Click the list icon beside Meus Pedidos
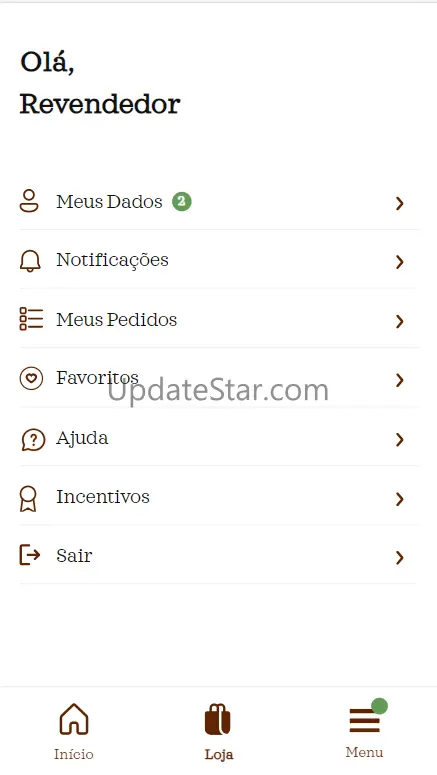The width and height of the screenshot is (437, 775). 31,319
